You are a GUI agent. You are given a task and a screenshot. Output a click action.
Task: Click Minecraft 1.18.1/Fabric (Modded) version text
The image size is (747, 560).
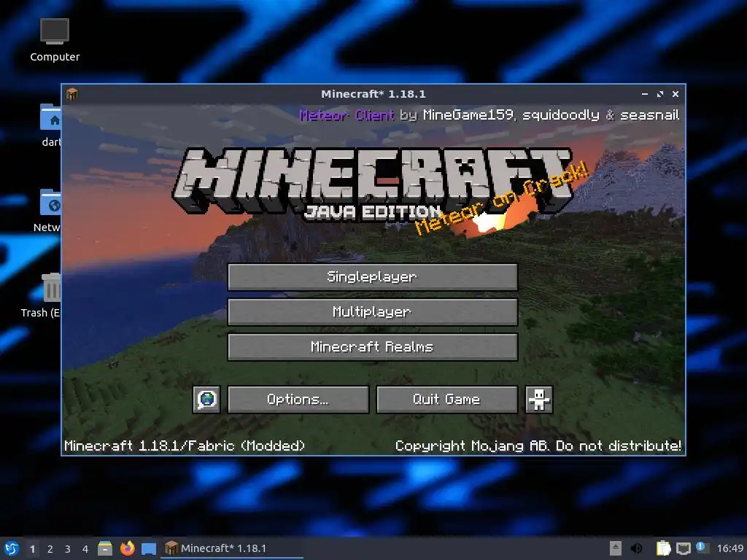click(x=185, y=446)
